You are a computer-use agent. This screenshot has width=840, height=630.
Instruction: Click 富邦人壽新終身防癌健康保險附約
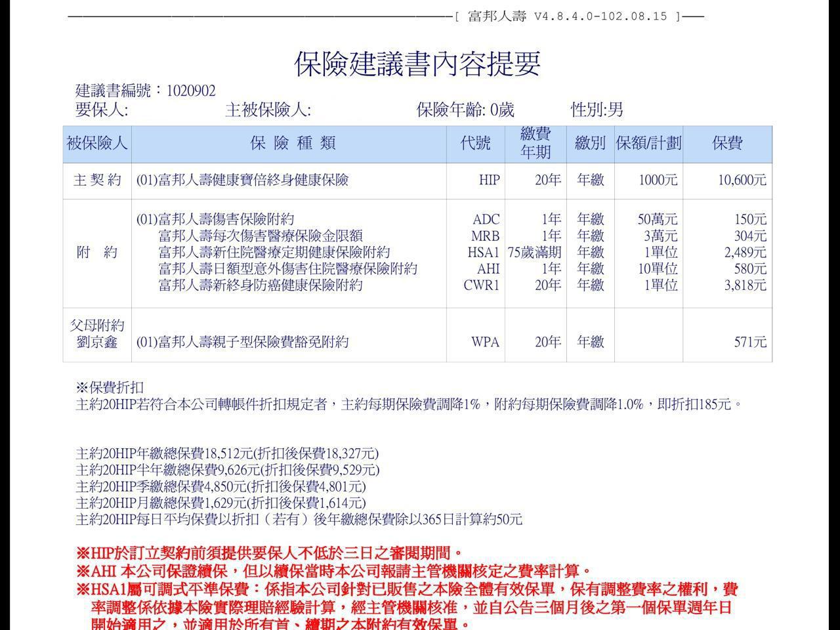(x=261, y=285)
